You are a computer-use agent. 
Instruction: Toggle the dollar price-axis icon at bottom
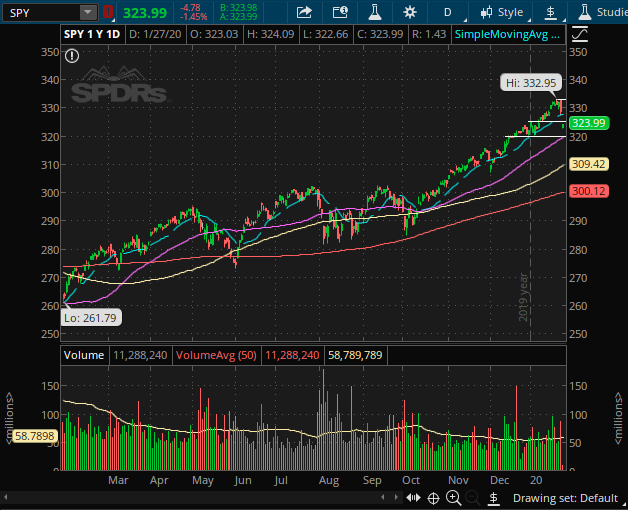pos(492,497)
